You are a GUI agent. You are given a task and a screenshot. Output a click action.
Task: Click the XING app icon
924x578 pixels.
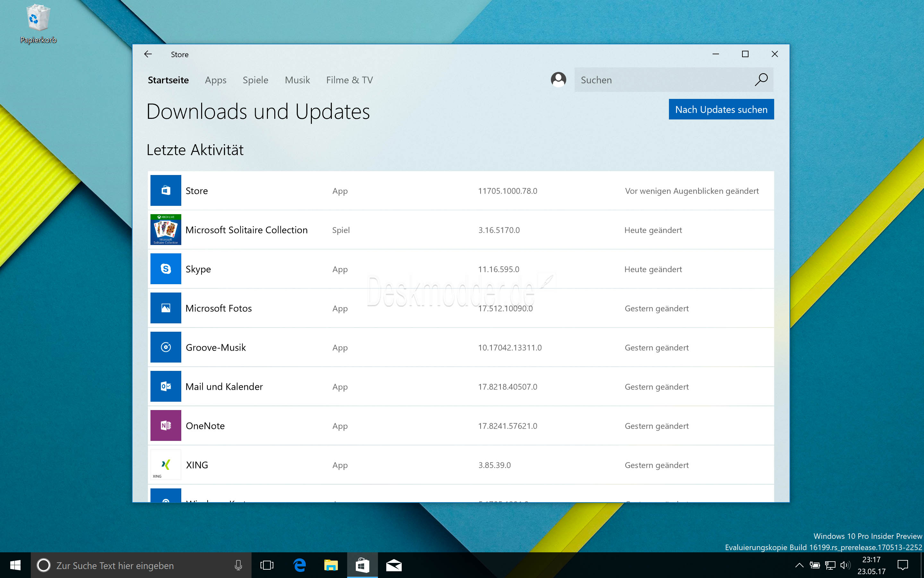pos(166,465)
